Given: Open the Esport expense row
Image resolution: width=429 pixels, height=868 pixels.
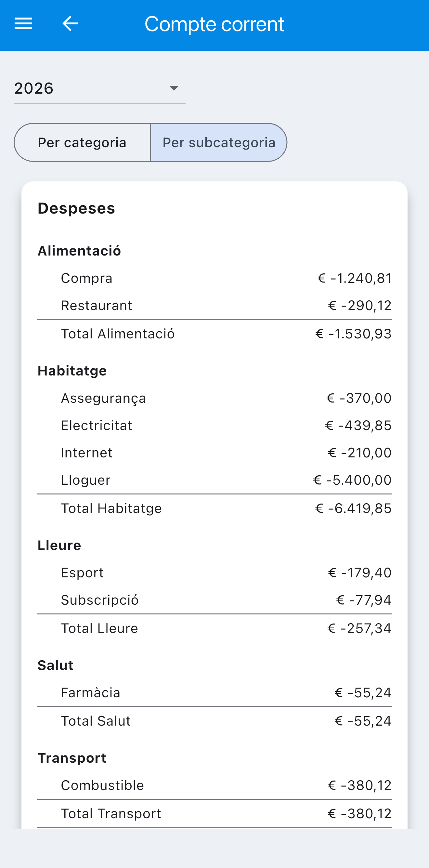Looking at the screenshot, I should (214, 573).
